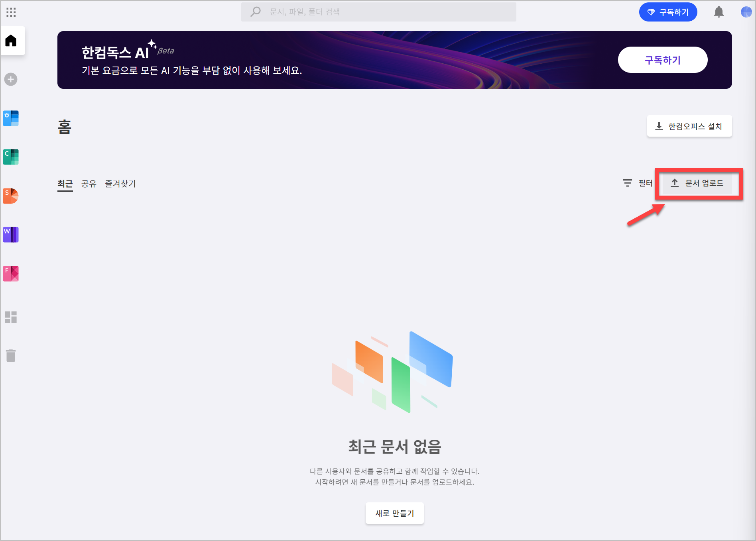
Task: Click the filter lines icon
Action: pos(628,183)
